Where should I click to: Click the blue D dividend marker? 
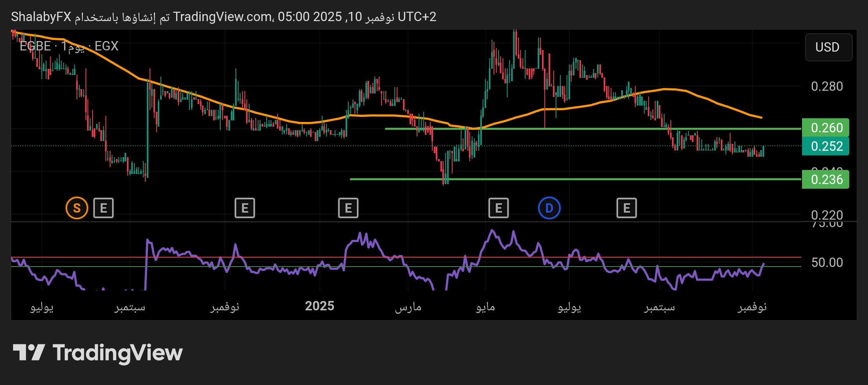pos(549,208)
